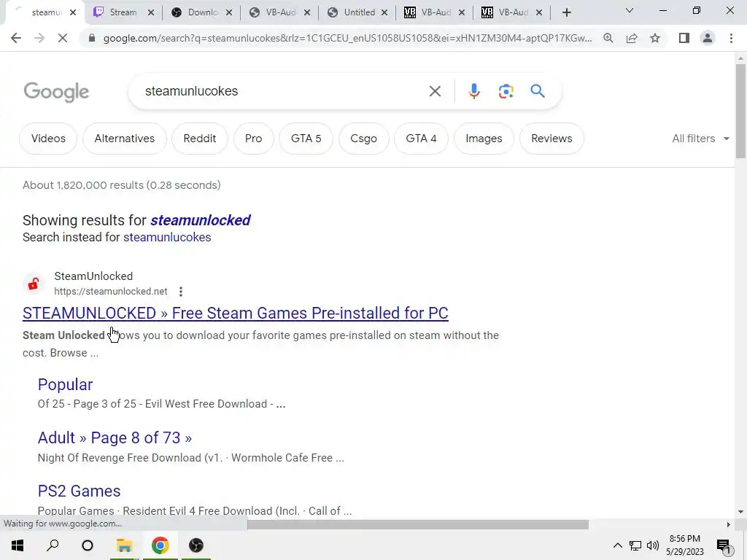This screenshot has height=560, width=747.
Task: Go back to the previous page
Action: (x=16, y=38)
